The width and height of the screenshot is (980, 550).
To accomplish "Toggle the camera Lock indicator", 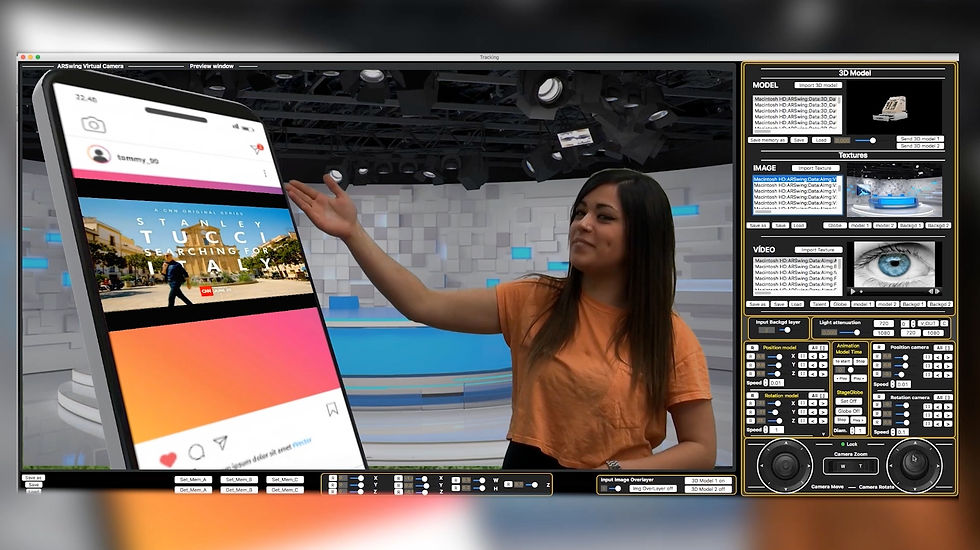I will [x=843, y=444].
